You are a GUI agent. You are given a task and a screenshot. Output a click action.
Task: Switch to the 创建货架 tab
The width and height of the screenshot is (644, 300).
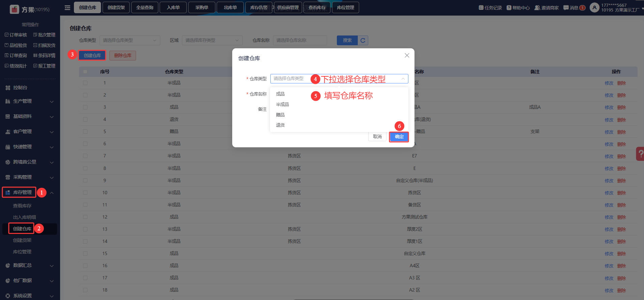[116, 7]
